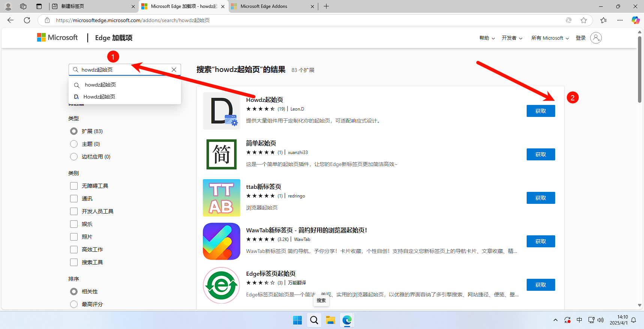The width and height of the screenshot is (644, 329).
Task: Select the 边栏应用 (0) radio button
Action: [74, 157]
